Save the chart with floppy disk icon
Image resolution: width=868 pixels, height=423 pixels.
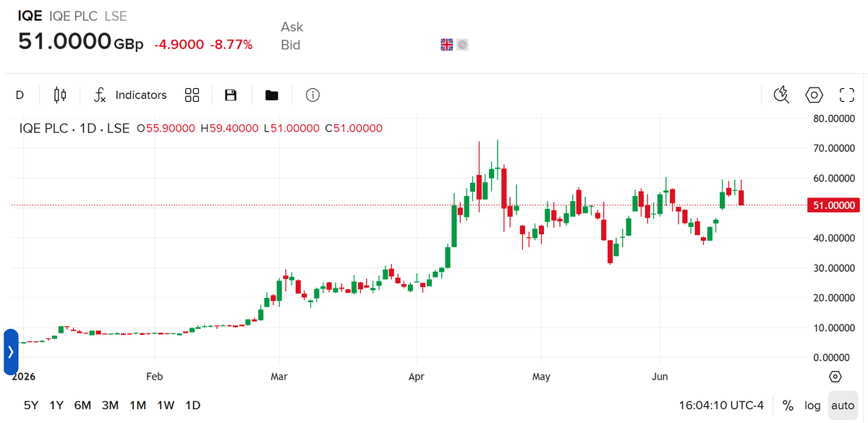pos(231,95)
